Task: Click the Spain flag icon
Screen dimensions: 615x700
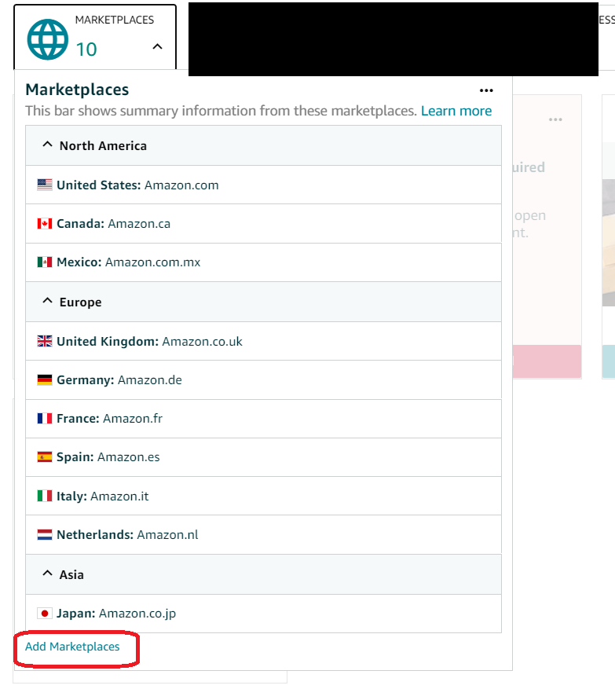Action: click(45, 457)
